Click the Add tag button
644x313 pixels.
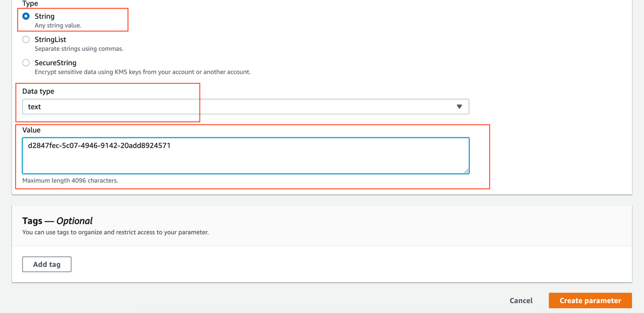47,264
